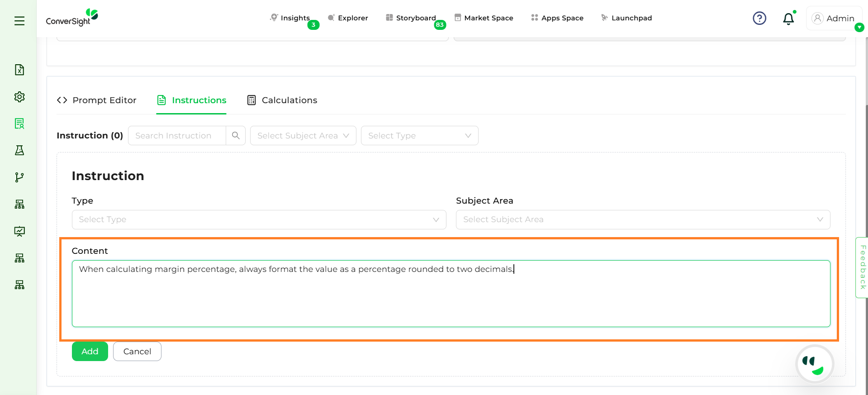Image resolution: width=868 pixels, height=395 pixels.
Task: Open the help question mark icon
Action: pyautogui.click(x=759, y=18)
